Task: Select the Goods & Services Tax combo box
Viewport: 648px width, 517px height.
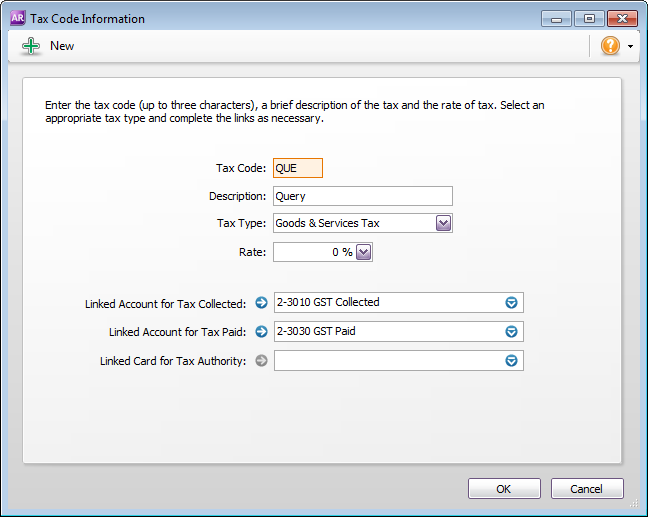Action: [362, 223]
